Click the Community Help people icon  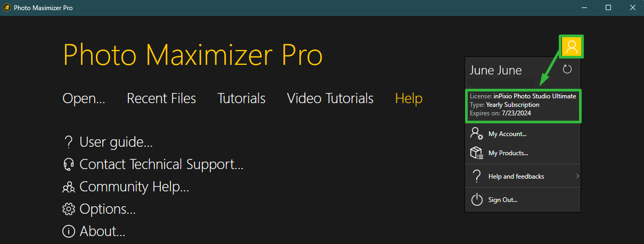68,187
